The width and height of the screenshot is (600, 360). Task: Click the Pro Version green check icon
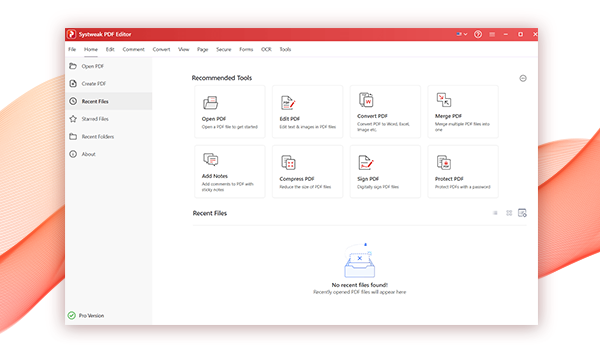(72, 315)
